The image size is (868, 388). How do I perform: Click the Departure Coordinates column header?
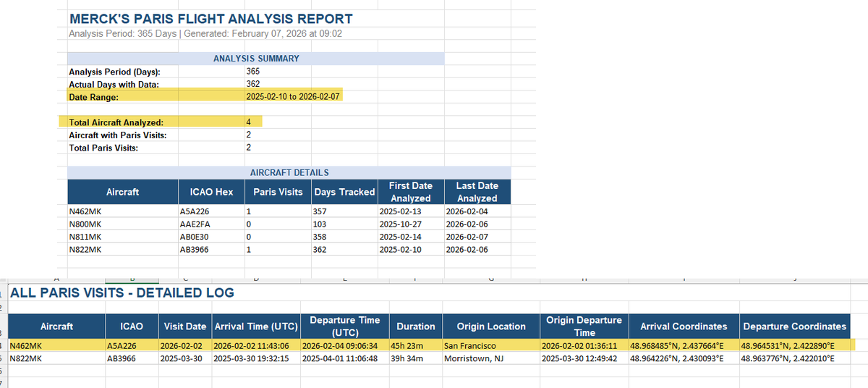pyautogui.click(x=794, y=326)
